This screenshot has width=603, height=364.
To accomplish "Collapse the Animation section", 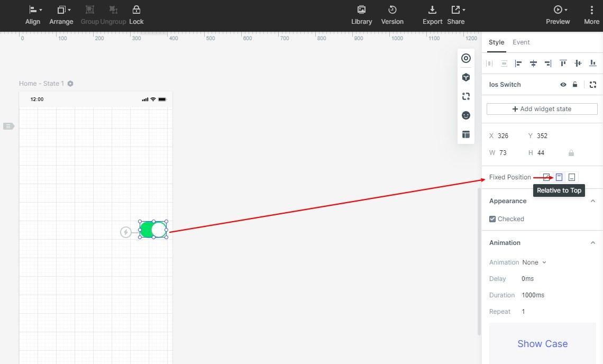I will (x=592, y=243).
